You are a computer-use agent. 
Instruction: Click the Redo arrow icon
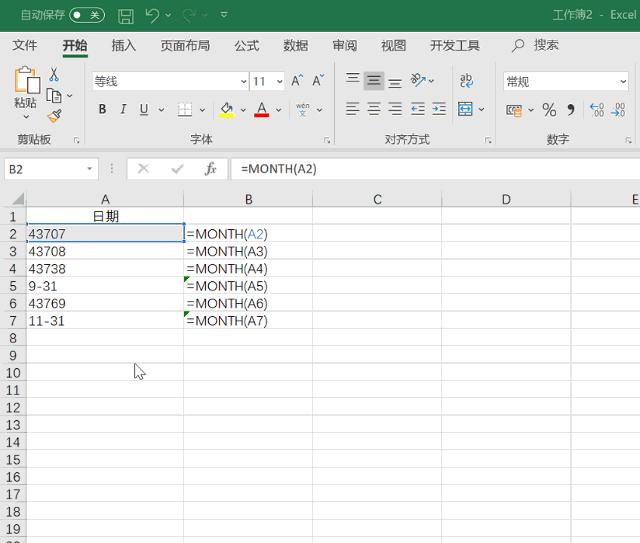[x=189, y=16]
